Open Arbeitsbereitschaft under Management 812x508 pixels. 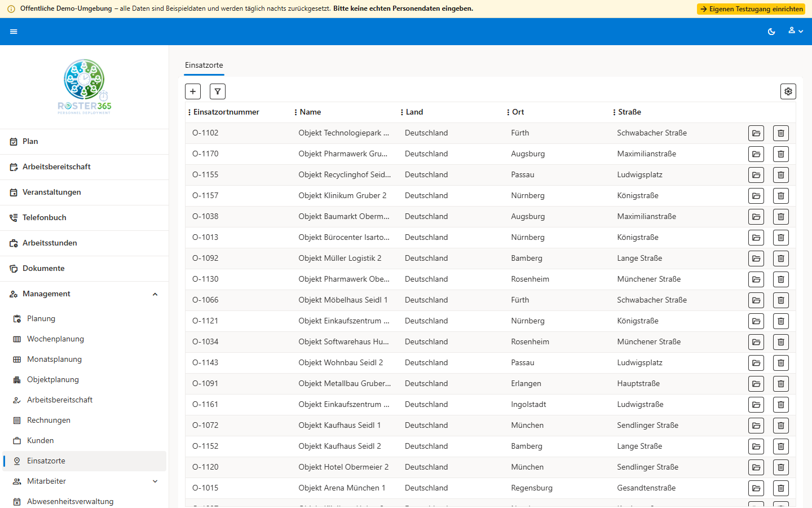pos(85,400)
